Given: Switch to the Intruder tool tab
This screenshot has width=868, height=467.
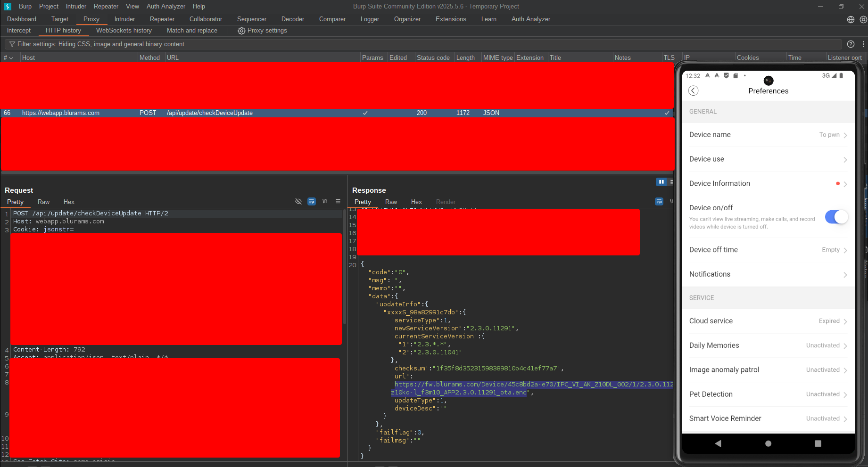Looking at the screenshot, I should click(x=124, y=19).
